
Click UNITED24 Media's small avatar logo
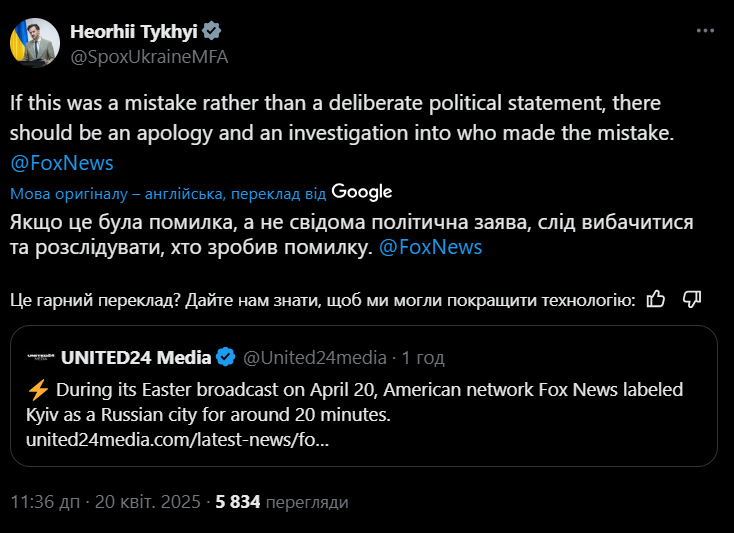40,357
